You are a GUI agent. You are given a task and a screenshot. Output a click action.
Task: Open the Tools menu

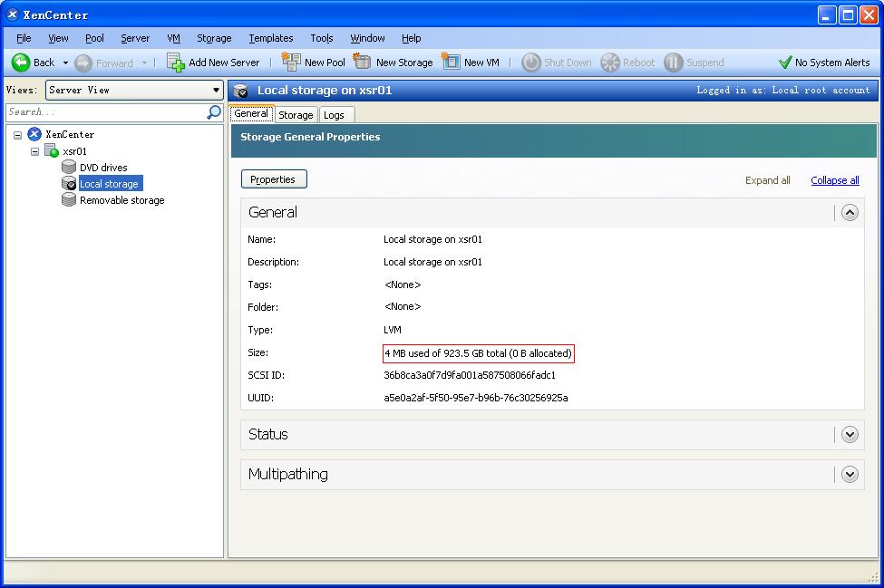(x=321, y=38)
